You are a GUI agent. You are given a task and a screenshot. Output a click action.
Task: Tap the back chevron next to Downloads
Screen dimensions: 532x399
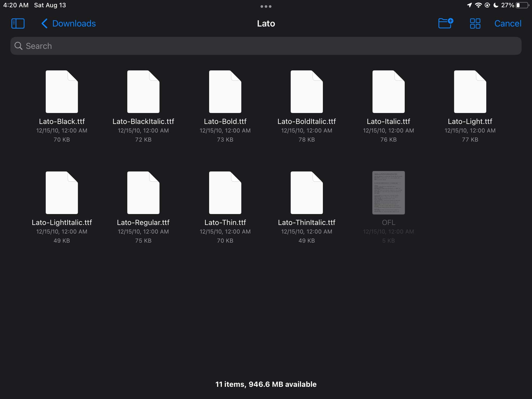point(44,23)
